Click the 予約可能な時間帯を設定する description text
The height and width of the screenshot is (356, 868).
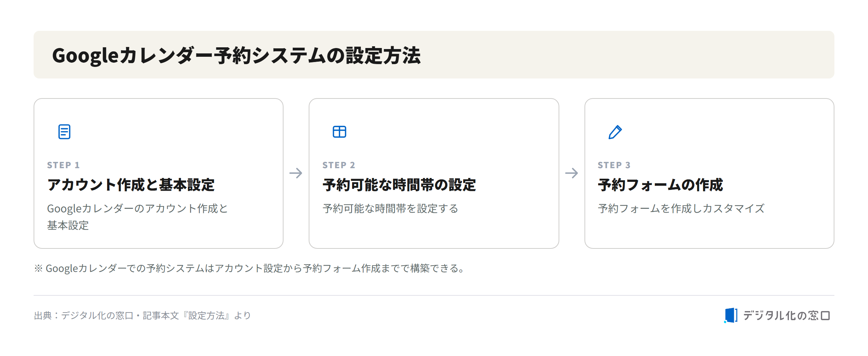pos(390,208)
